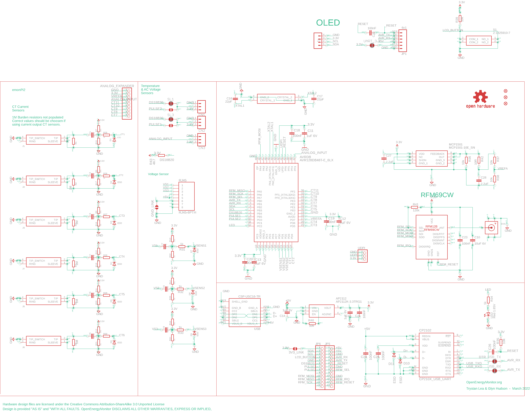Click the SL1 solder jumper
The height and width of the screenshot is (411, 532).
[171, 104]
